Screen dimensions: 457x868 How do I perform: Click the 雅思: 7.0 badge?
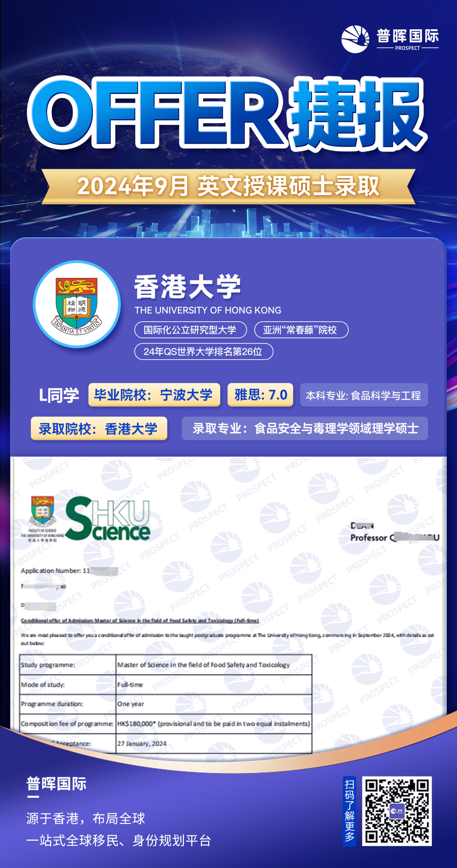coord(261,395)
